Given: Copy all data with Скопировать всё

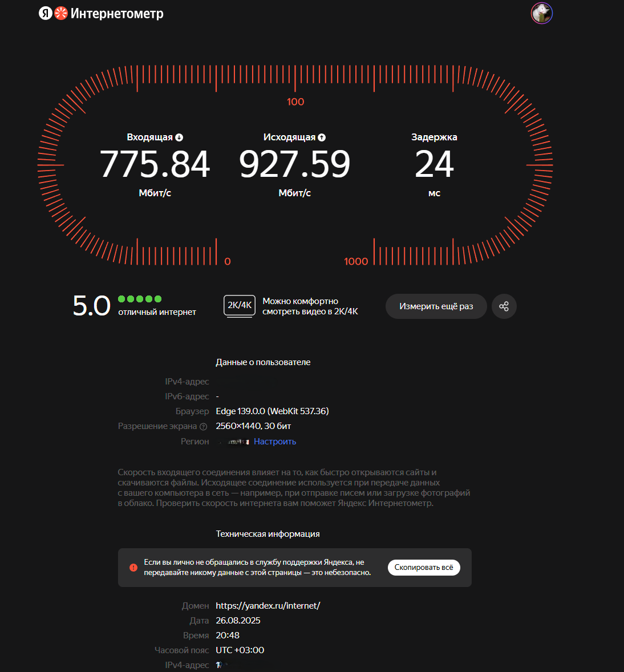Looking at the screenshot, I should click(424, 568).
